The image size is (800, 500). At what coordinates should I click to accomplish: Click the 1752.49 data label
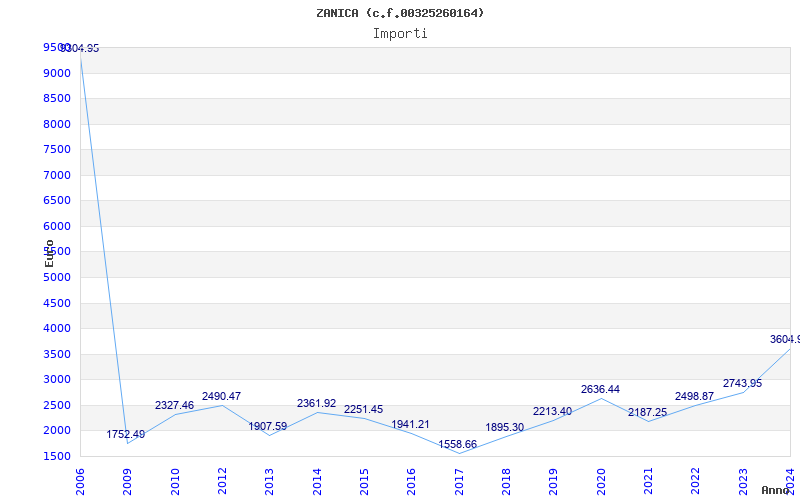coord(126,435)
